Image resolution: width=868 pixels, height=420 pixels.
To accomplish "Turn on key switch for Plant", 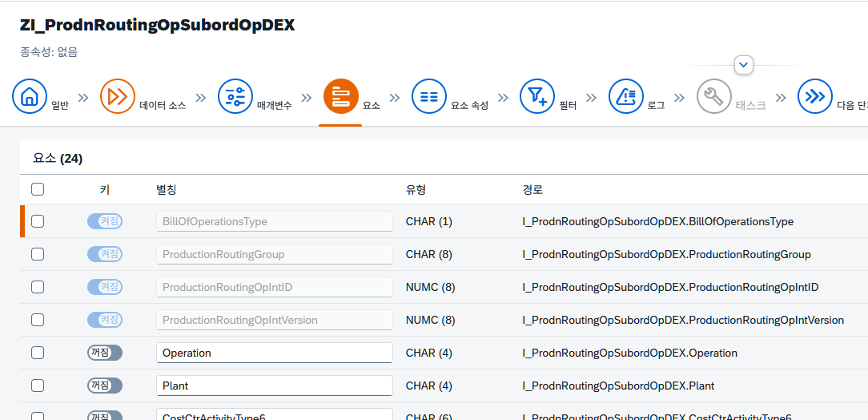I will [x=105, y=386].
